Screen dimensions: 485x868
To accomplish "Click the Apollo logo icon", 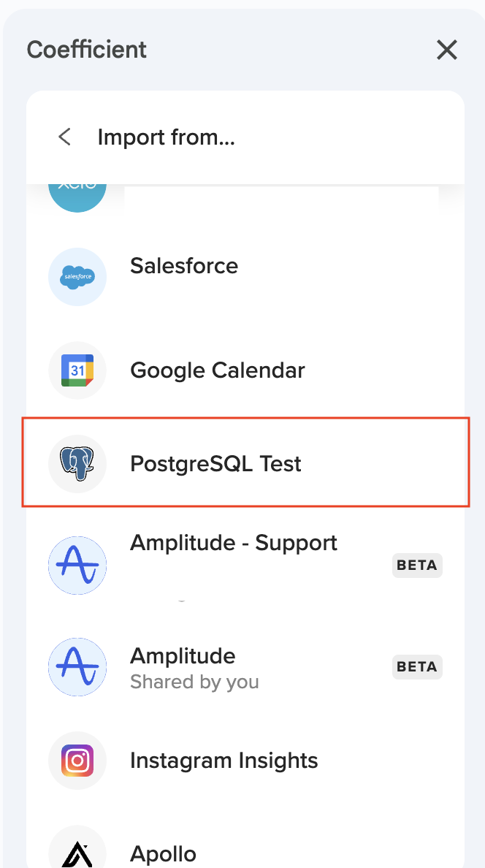I will 77,850.
